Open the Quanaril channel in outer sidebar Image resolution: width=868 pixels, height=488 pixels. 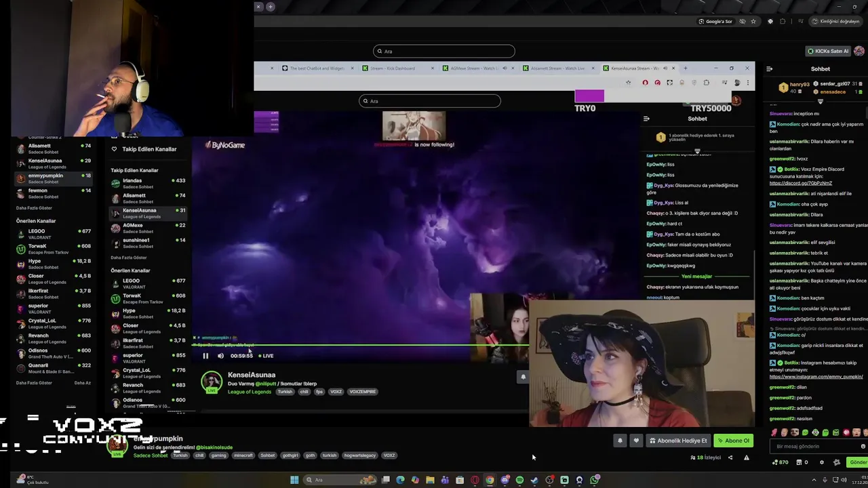[53, 368]
